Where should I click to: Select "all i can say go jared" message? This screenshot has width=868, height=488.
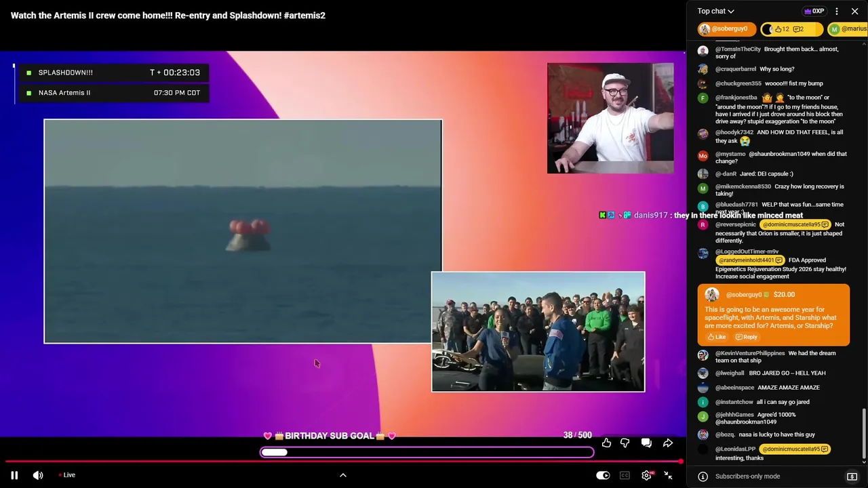click(783, 403)
